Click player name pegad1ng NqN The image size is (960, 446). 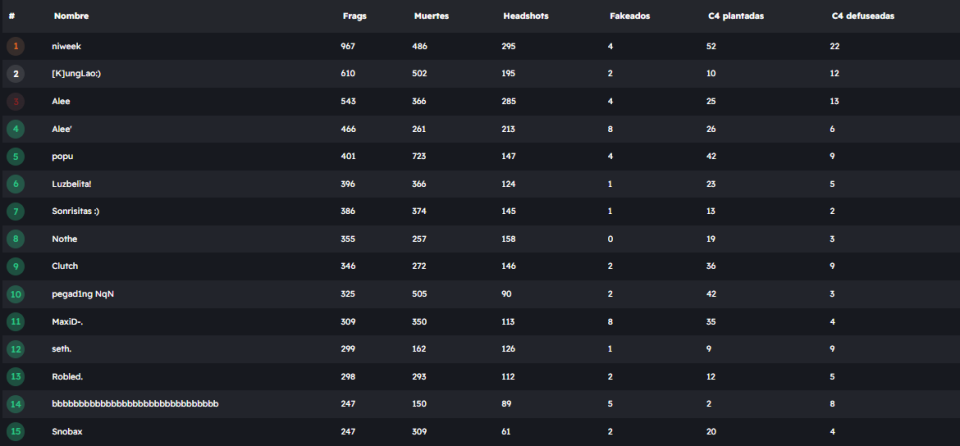click(83, 294)
